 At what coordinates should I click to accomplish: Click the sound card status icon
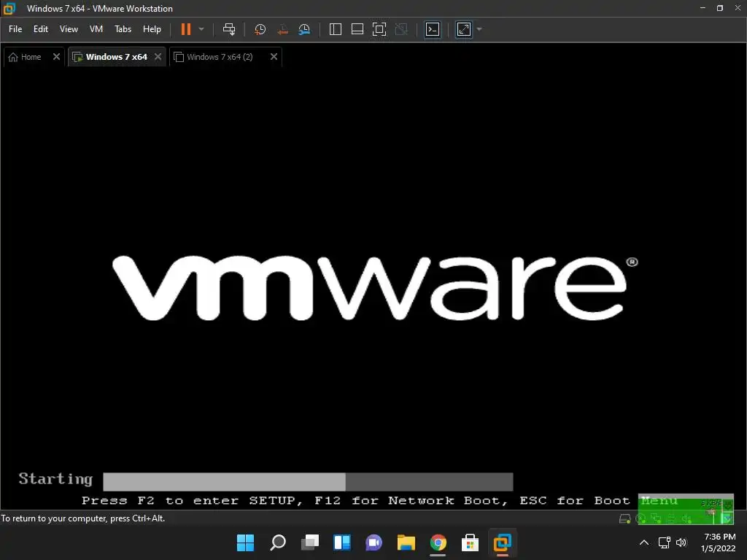[x=686, y=518]
